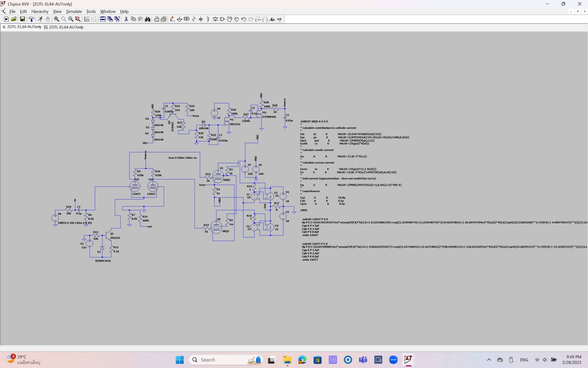Copy with the duplicate pages icon
Screen dimensions: 588x368
[133, 19]
